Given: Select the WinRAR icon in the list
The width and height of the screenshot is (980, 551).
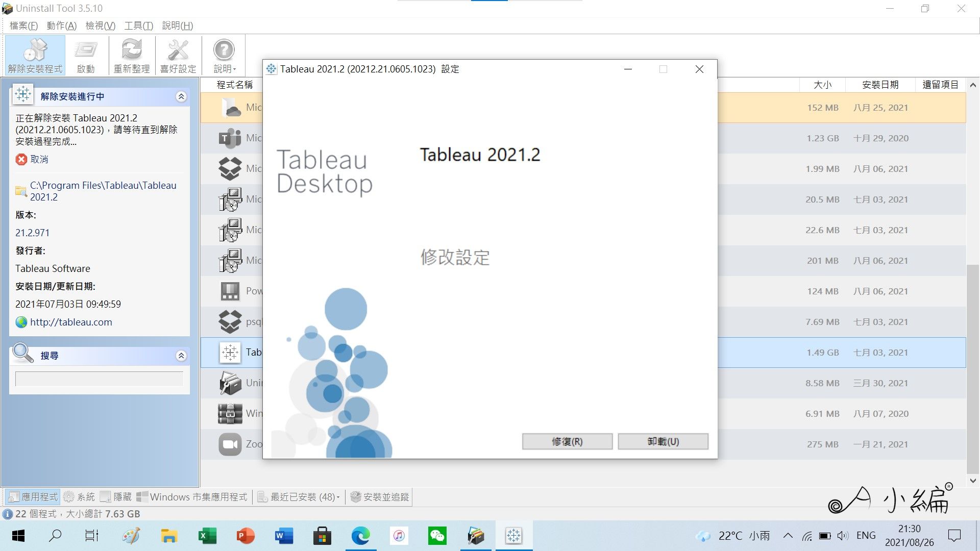Looking at the screenshot, I should coord(230,414).
